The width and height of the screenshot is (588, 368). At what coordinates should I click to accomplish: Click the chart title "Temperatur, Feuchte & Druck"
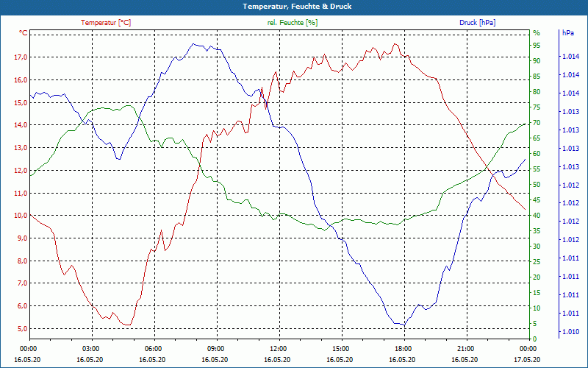pos(297,7)
